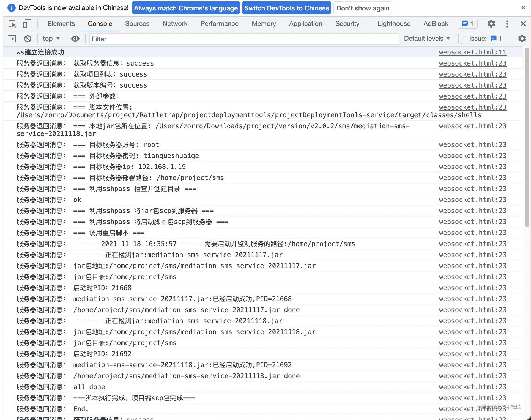Viewport: 531px width, 420px height.
Task: Click Always match Chrome's language button
Action: point(186,8)
